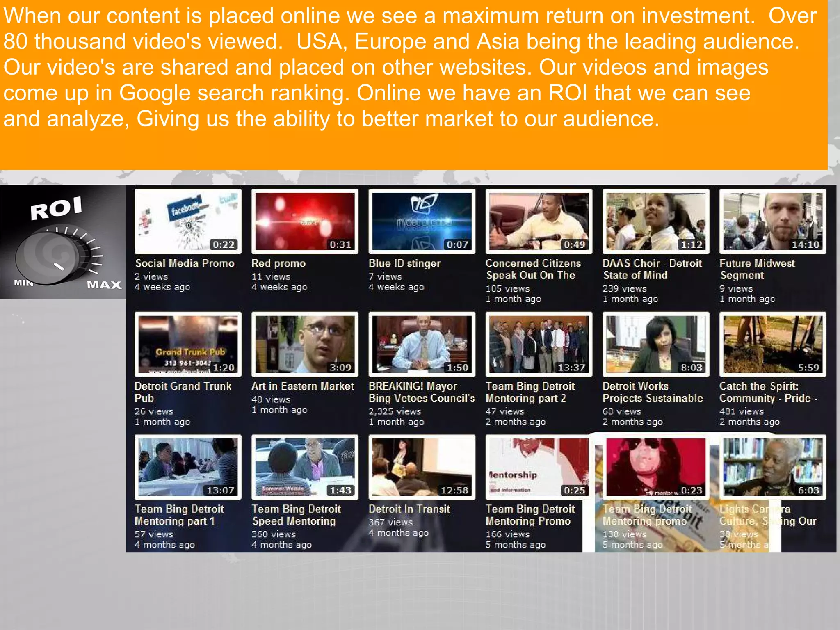Click the 13:37 duration badge
The image size is (840, 630).
coord(571,367)
